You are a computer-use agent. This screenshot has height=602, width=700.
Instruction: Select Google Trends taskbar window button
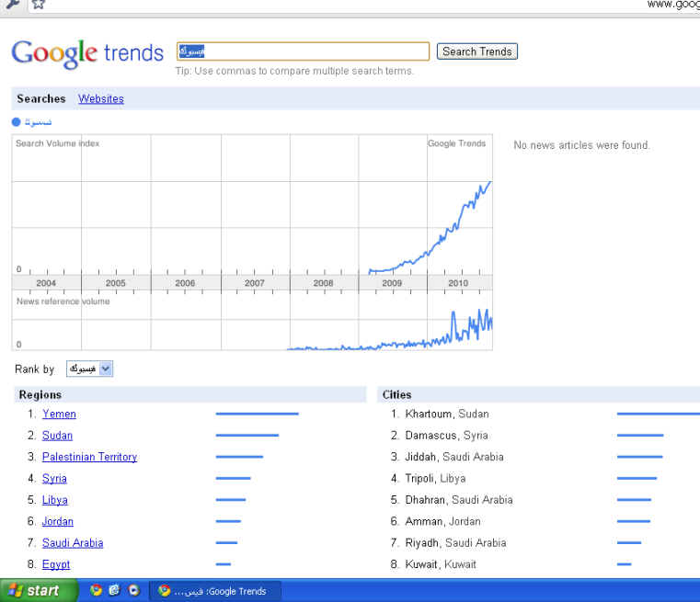pos(214,591)
